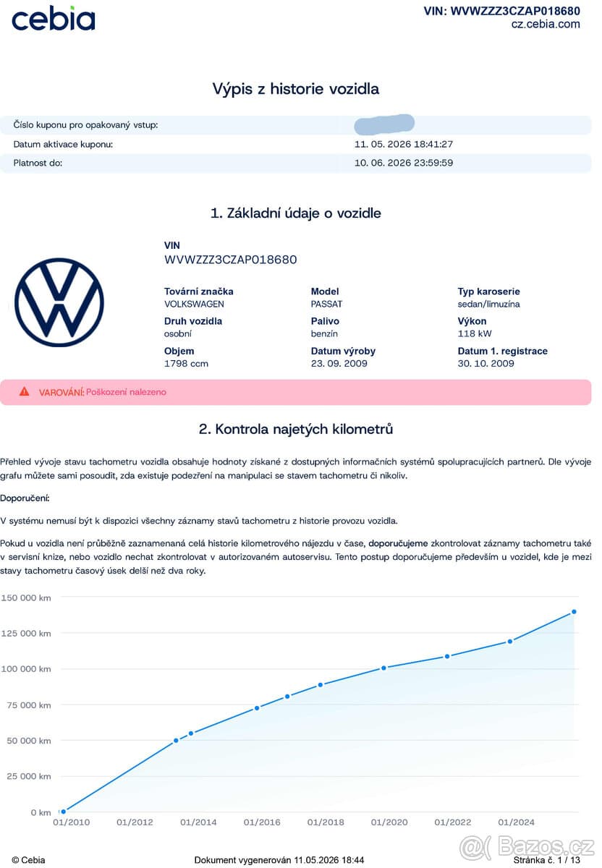602x868 pixels.
Task: Click the 01/2014 axis label
Action: point(198,822)
